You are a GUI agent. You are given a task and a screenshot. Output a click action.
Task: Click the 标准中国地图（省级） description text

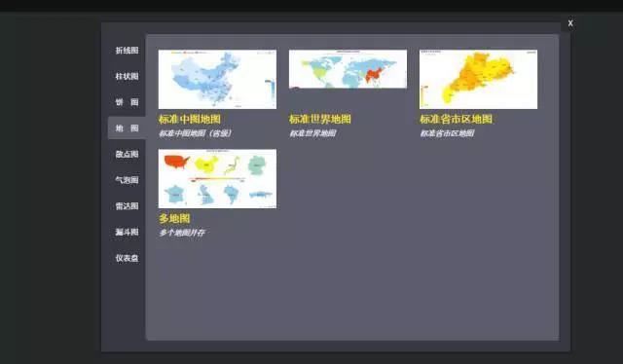tap(195, 133)
